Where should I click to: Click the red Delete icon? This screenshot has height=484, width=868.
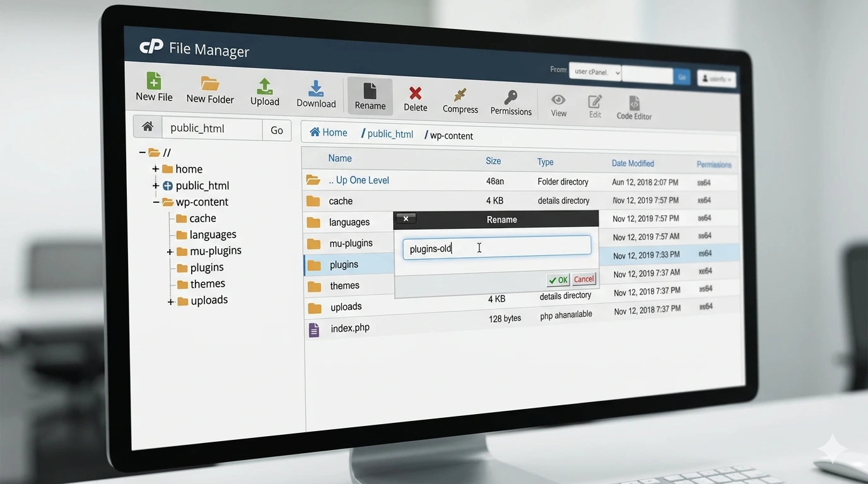(415, 93)
